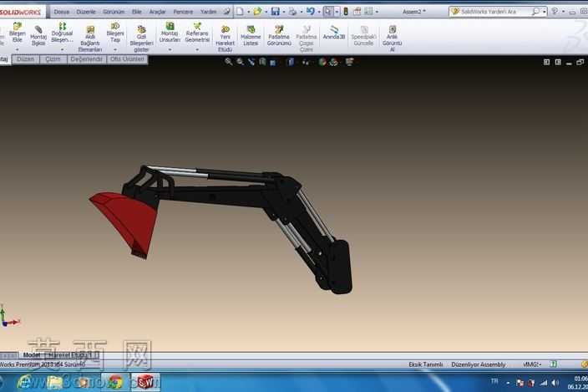
Task: Click the Open file icon
Action: pos(257,12)
